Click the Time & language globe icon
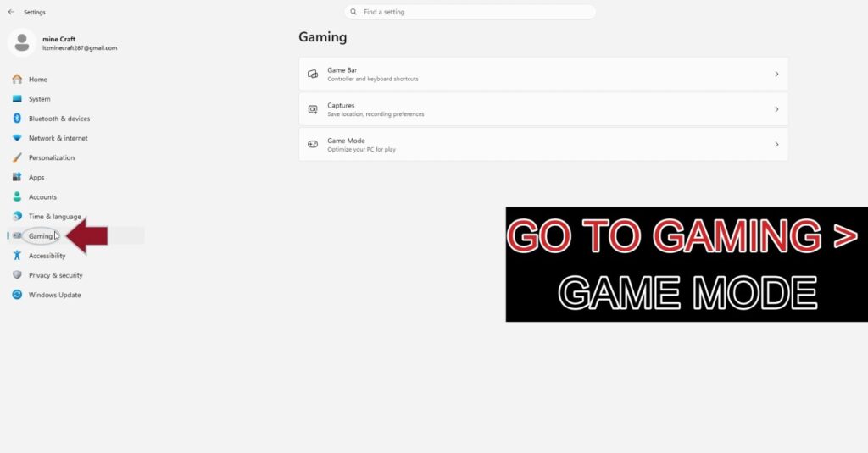This screenshot has height=453, width=868. pos(17,216)
